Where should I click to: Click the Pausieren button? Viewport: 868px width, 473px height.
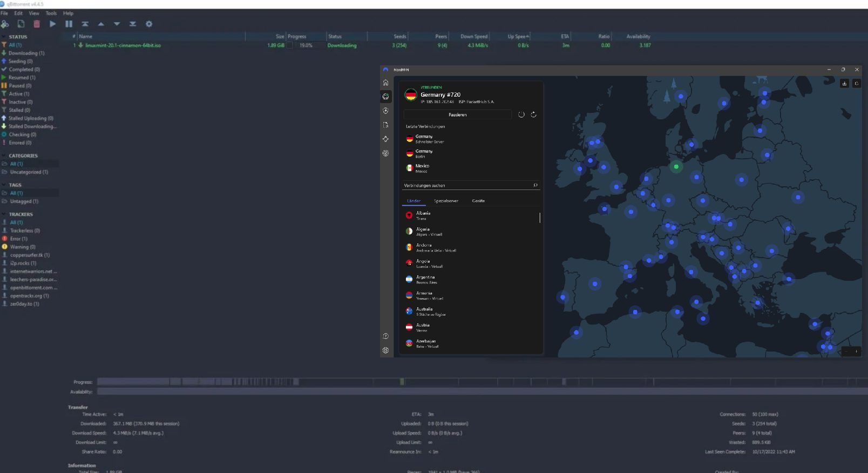(457, 114)
